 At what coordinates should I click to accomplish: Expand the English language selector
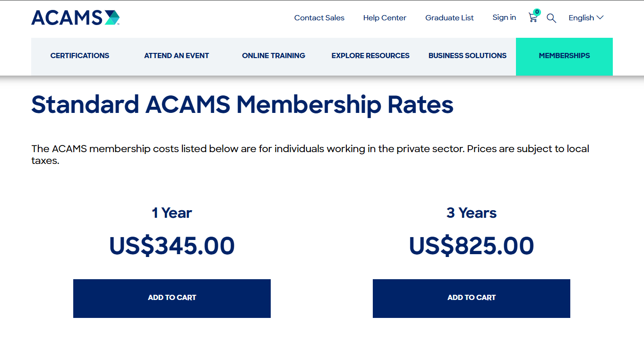point(585,17)
